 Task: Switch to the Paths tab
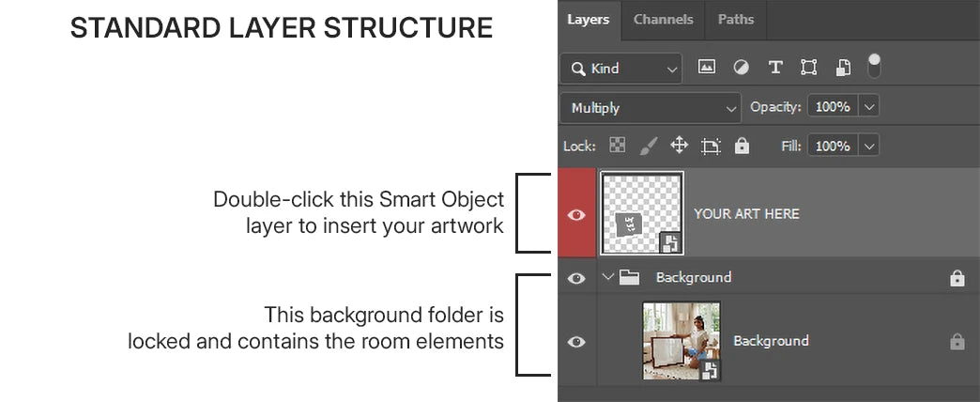coord(735,19)
